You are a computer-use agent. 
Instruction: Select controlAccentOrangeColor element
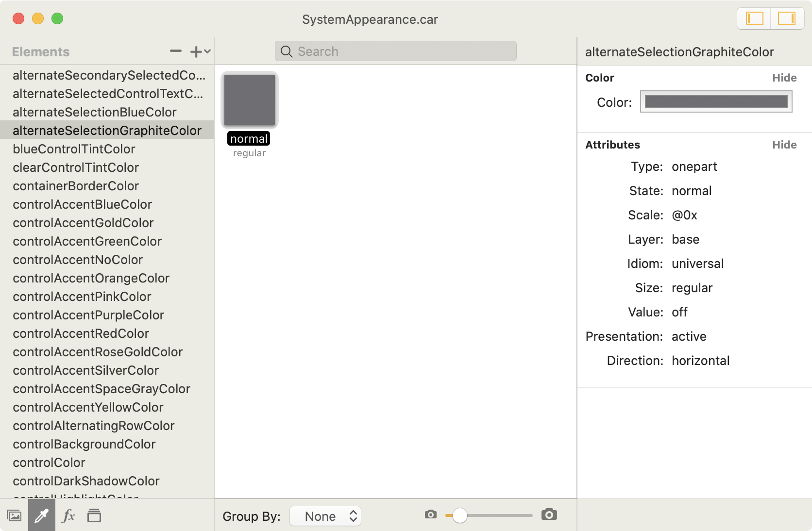[x=107, y=278]
